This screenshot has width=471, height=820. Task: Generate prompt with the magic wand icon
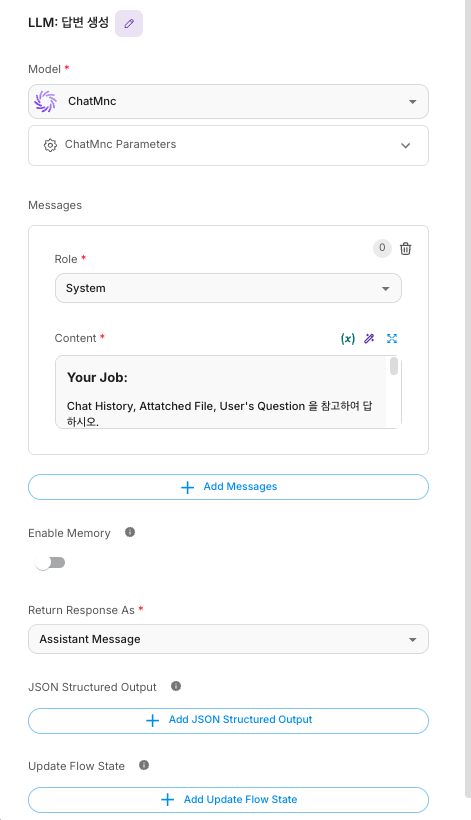(x=370, y=338)
